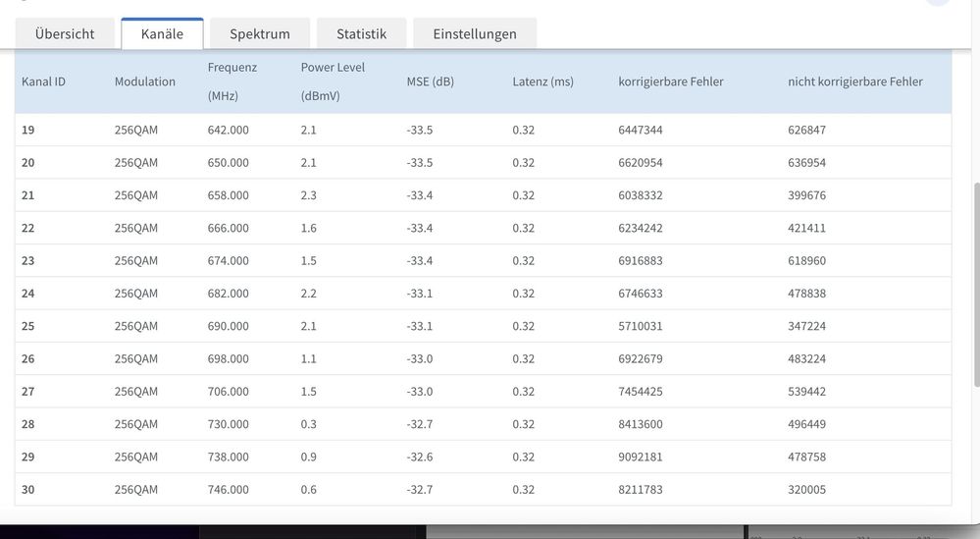Click the Latenz (ms) column header
980x539 pixels.
[542, 81]
